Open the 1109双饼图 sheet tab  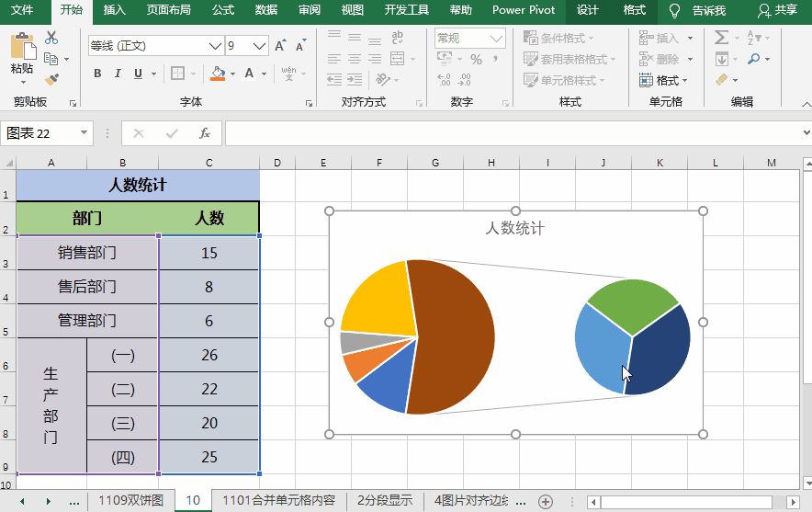tap(130, 501)
